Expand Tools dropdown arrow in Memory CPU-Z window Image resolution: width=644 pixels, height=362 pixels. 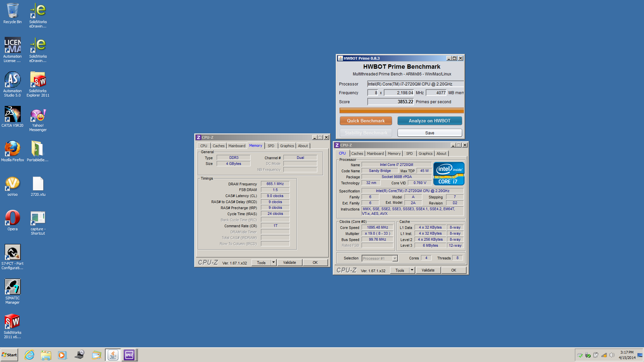click(x=273, y=262)
